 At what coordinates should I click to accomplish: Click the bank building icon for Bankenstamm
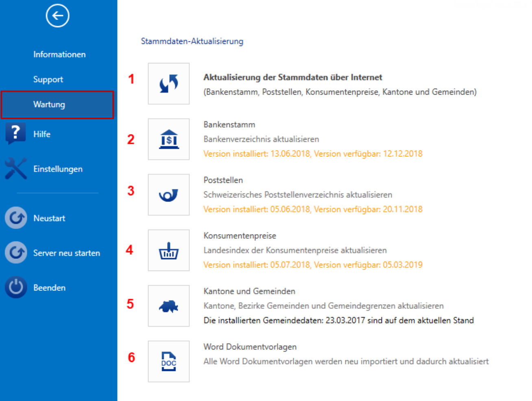pyautogui.click(x=169, y=139)
